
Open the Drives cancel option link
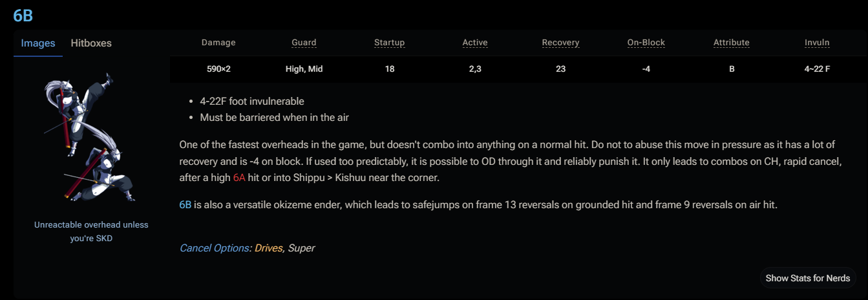[268, 248]
